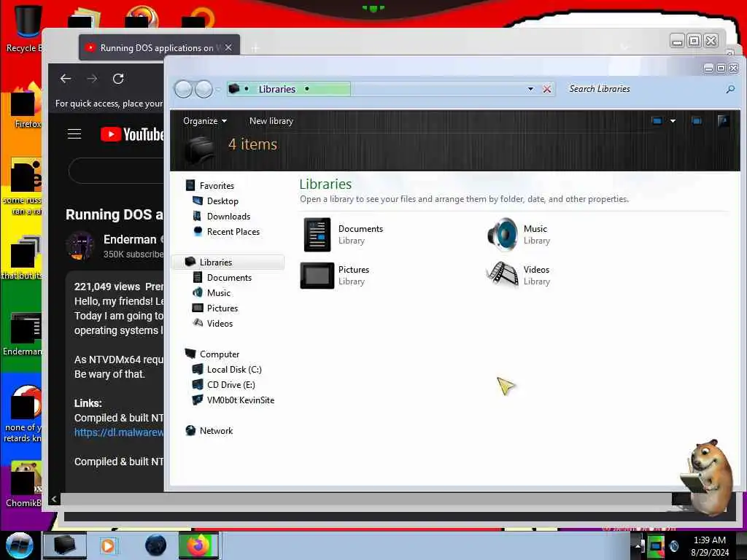Select Libraries in the navigation pane
The height and width of the screenshot is (560, 747).
pos(228,262)
